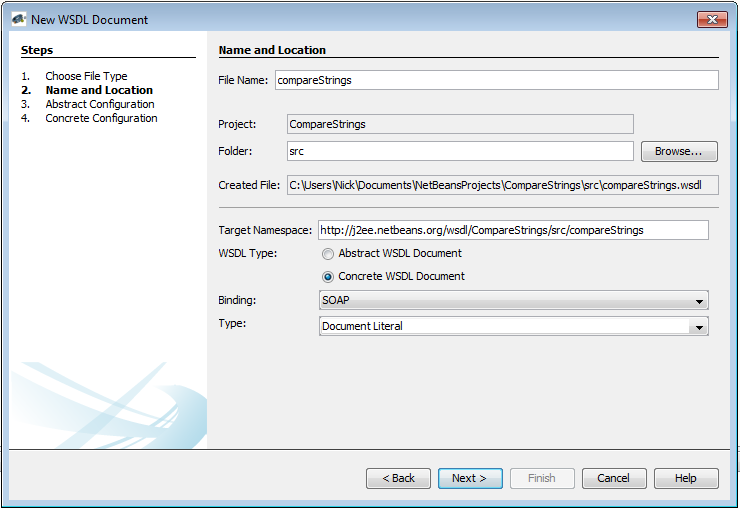
Task: Click the Browse... folder button
Action: 679,151
